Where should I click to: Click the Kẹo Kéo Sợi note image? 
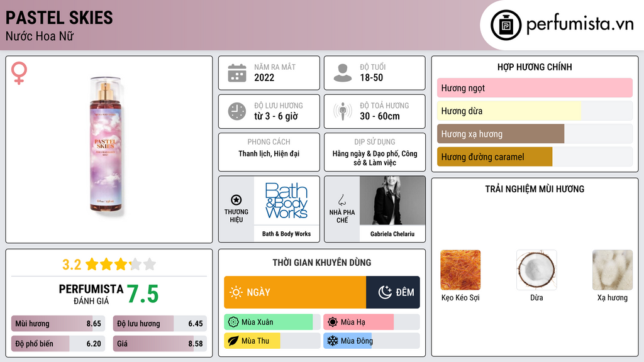click(x=460, y=270)
